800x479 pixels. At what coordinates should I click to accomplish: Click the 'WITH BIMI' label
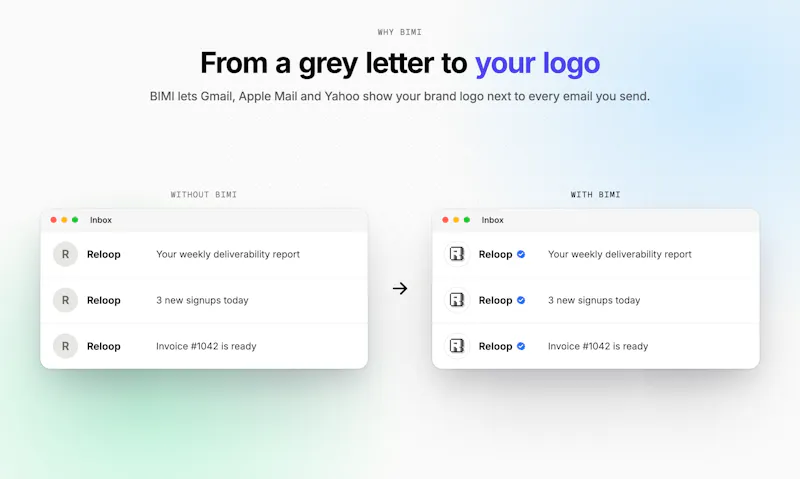(595, 194)
